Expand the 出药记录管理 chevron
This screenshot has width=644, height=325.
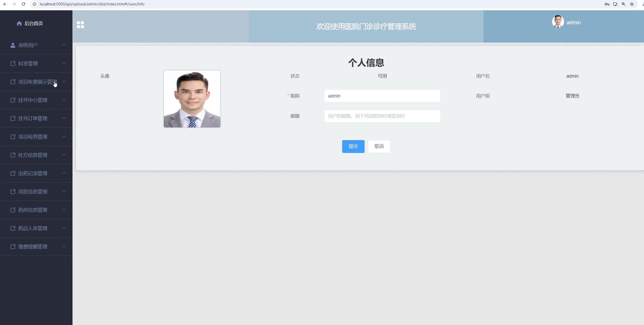click(x=64, y=173)
